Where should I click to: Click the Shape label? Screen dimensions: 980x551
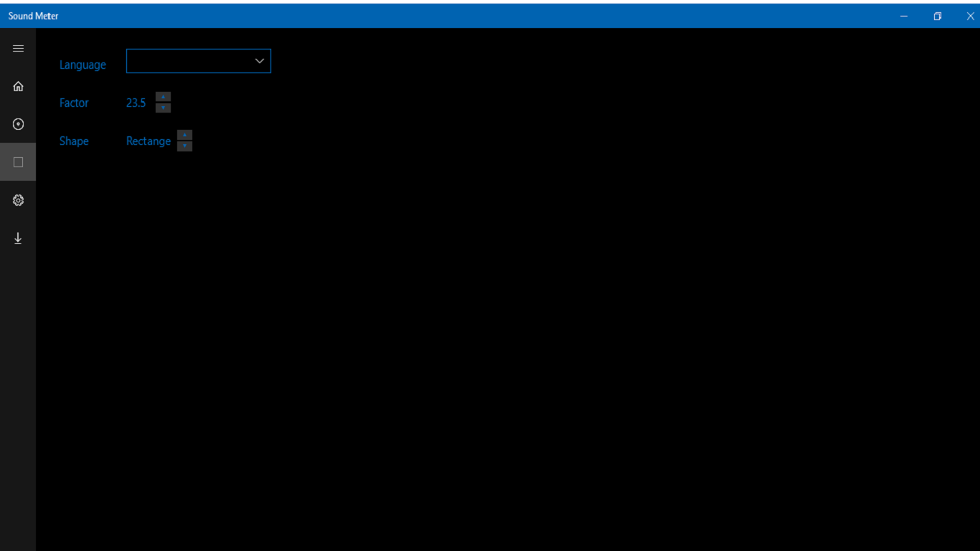(74, 141)
